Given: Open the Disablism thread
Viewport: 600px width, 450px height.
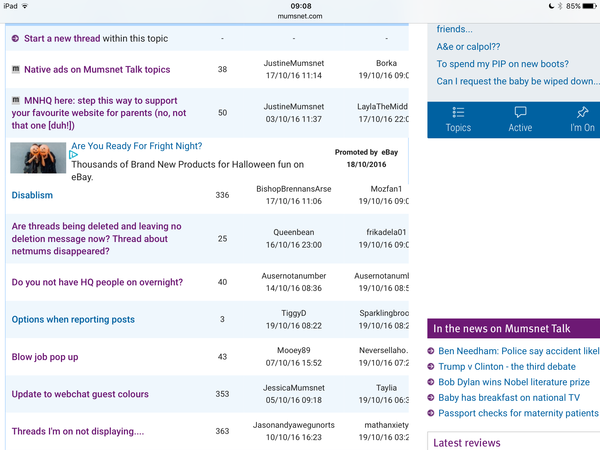Looking at the screenshot, I should point(32,195).
